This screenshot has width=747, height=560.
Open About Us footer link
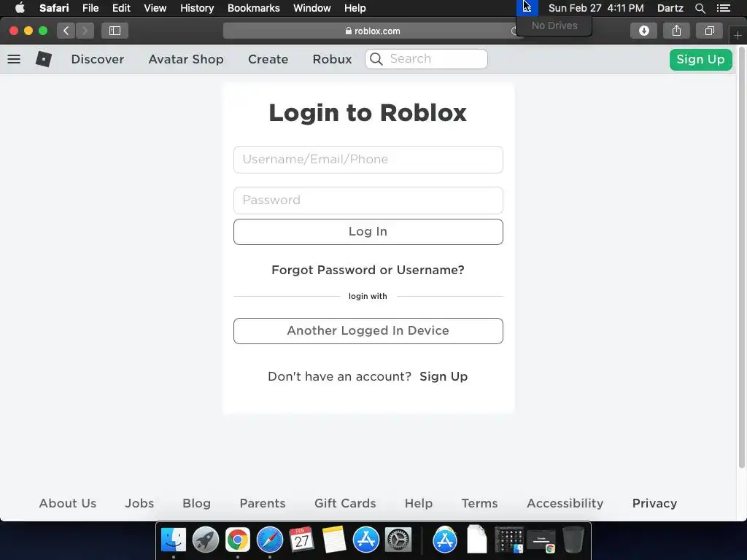68,503
